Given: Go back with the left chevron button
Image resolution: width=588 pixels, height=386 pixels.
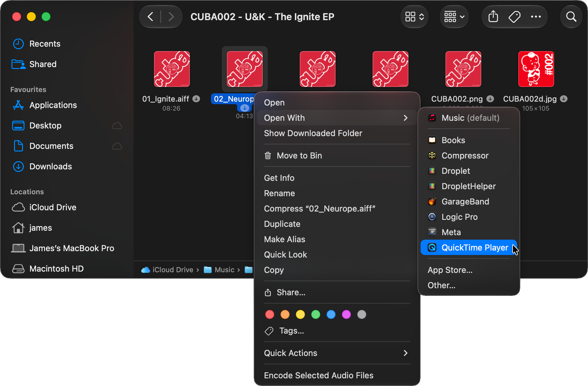Looking at the screenshot, I should 150,17.
